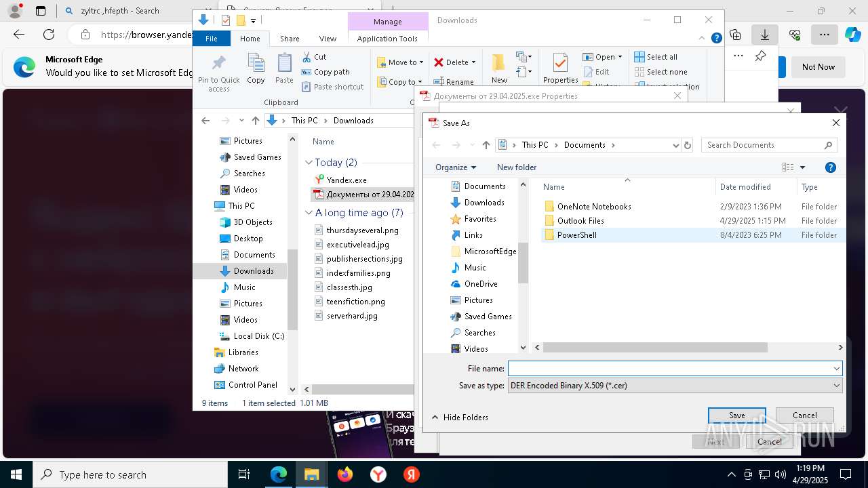Open the Save as type dropdown
The image size is (868, 488).
(675, 385)
